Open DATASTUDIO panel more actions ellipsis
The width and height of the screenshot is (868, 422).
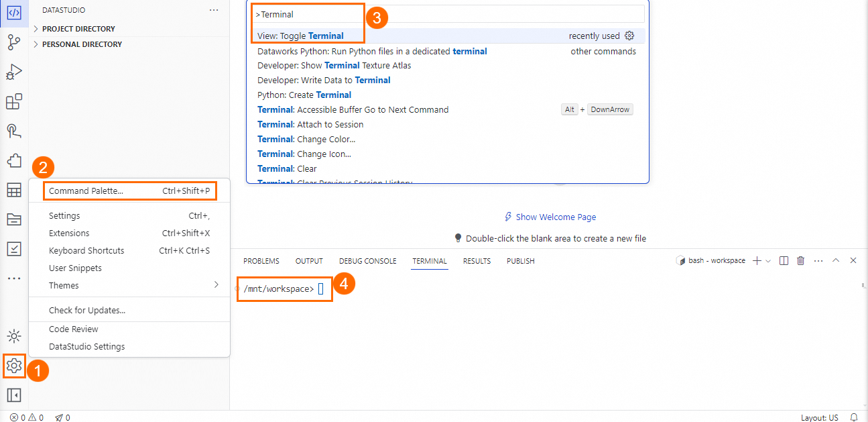pyautogui.click(x=214, y=10)
